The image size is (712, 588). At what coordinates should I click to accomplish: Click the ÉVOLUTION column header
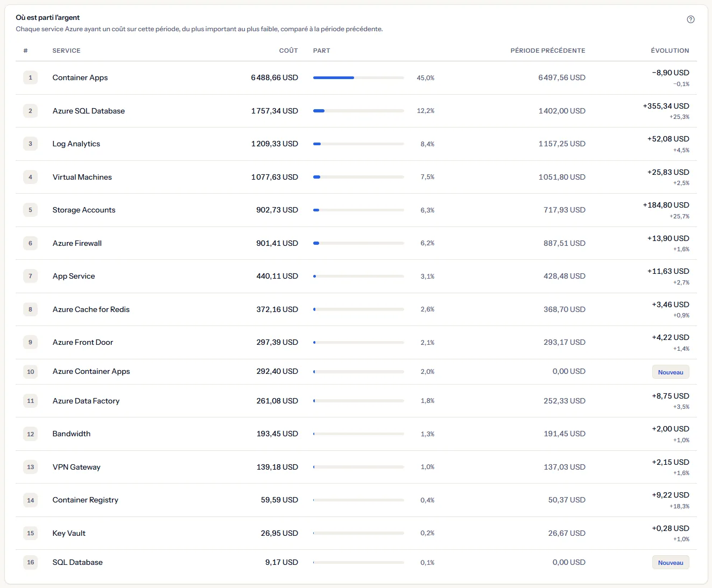pos(670,51)
